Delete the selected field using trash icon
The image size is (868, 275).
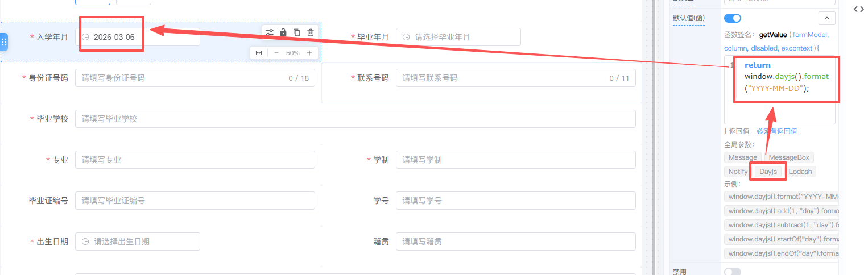311,32
